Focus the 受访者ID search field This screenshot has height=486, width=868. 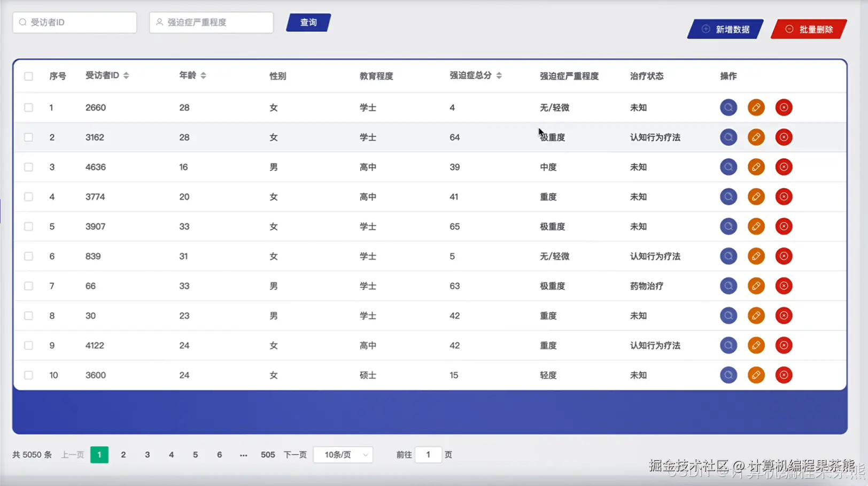[x=75, y=22]
